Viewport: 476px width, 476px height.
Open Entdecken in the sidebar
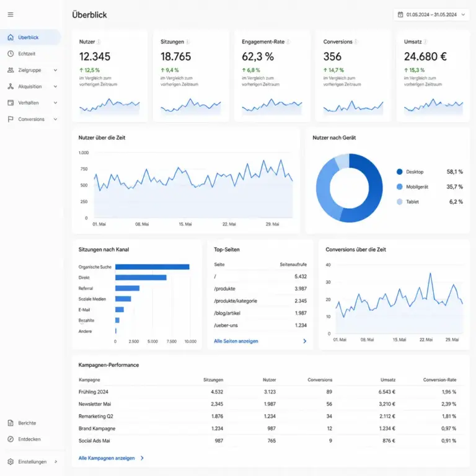click(x=30, y=439)
